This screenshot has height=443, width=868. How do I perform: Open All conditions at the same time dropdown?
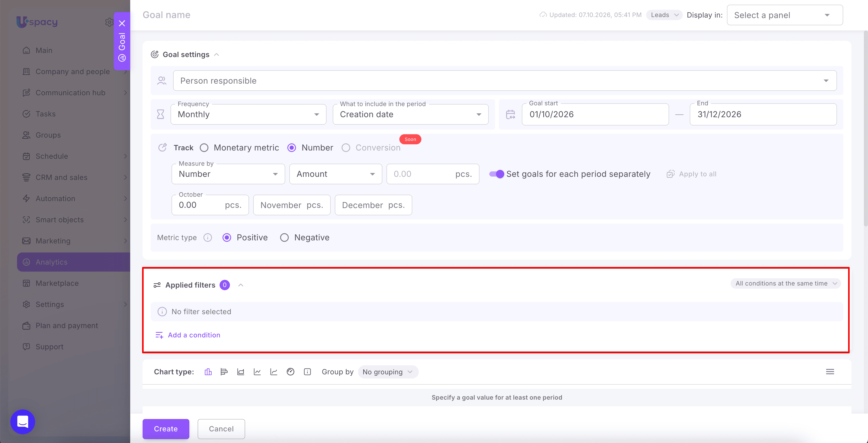[785, 283]
